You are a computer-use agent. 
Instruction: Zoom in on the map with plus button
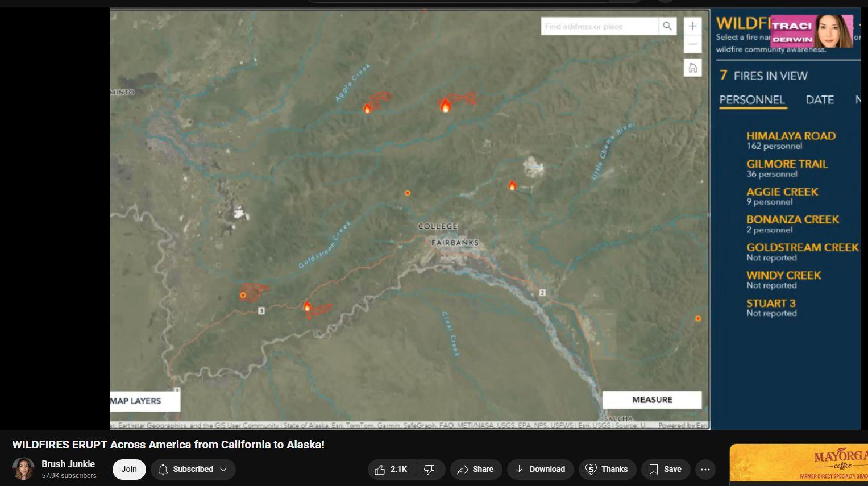click(x=692, y=26)
